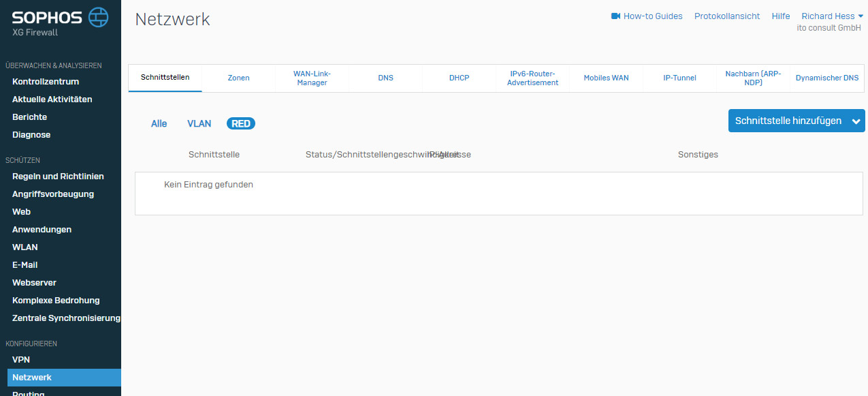
Task: Click the Hilfe link
Action: coord(780,16)
